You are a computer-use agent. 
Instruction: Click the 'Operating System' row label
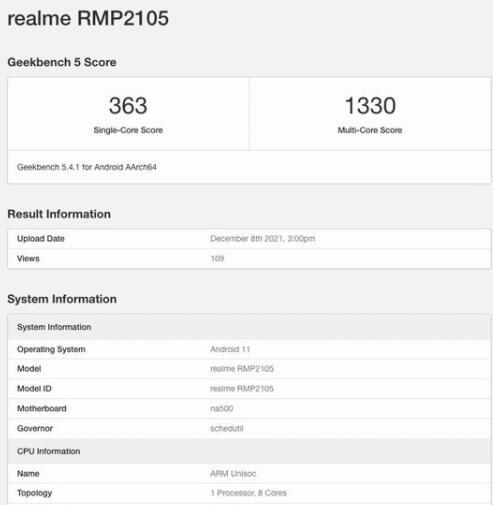pos(51,349)
